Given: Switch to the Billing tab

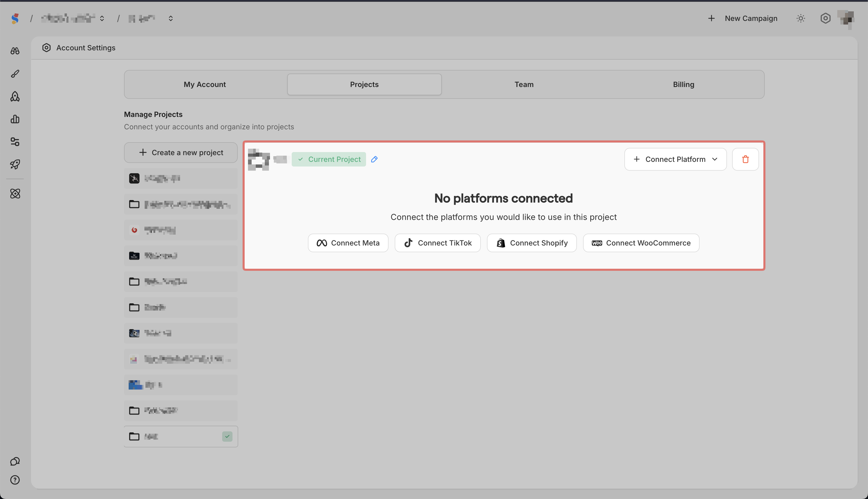Looking at the screenshot, I should [x=683, y=84].
